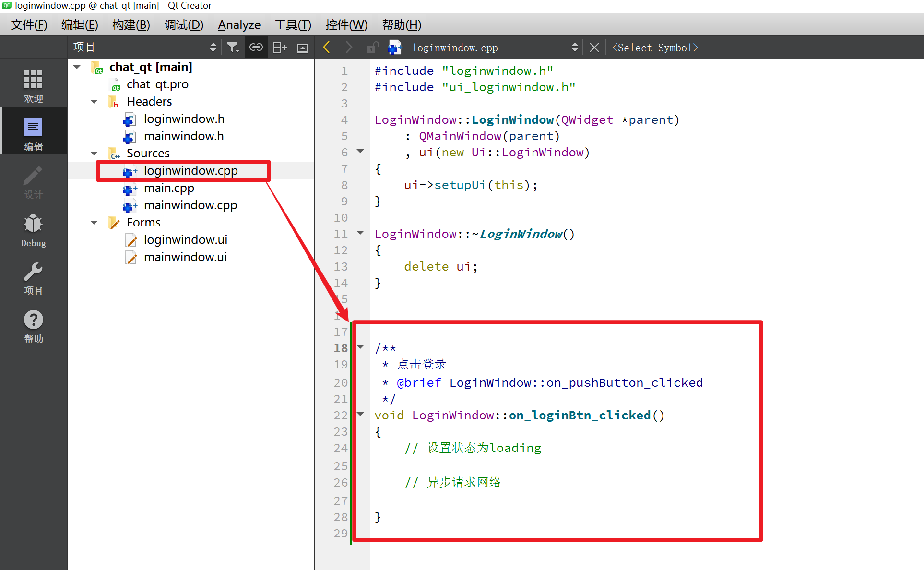
Task: Click the filter tree funnel icon
Action: (x=233, y=47)
